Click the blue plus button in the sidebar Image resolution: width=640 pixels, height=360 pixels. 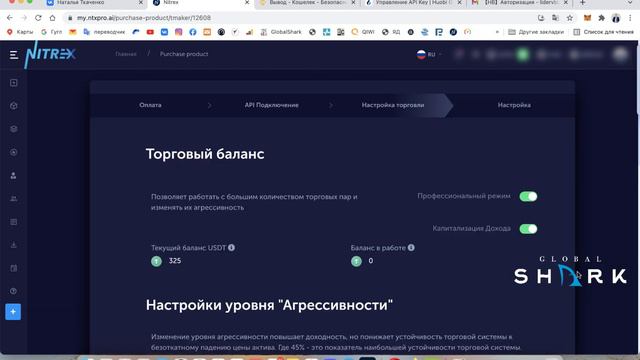(13, 312)
